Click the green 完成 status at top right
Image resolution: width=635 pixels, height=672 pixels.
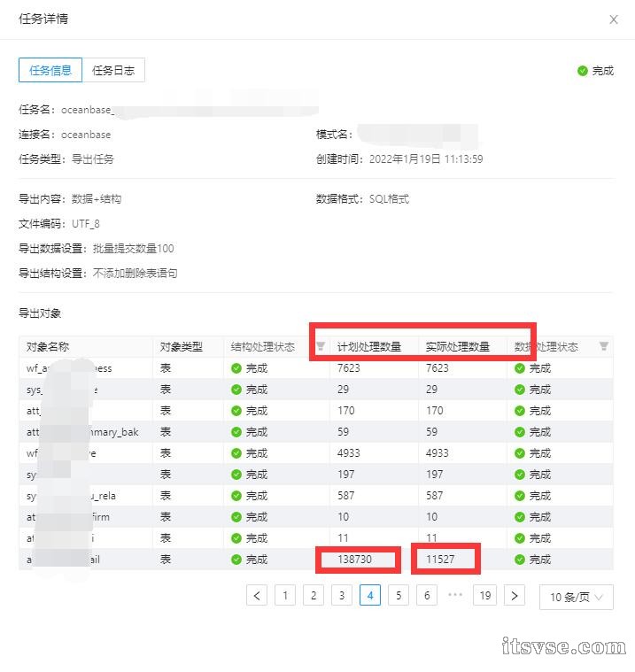[x=595, y=71]
